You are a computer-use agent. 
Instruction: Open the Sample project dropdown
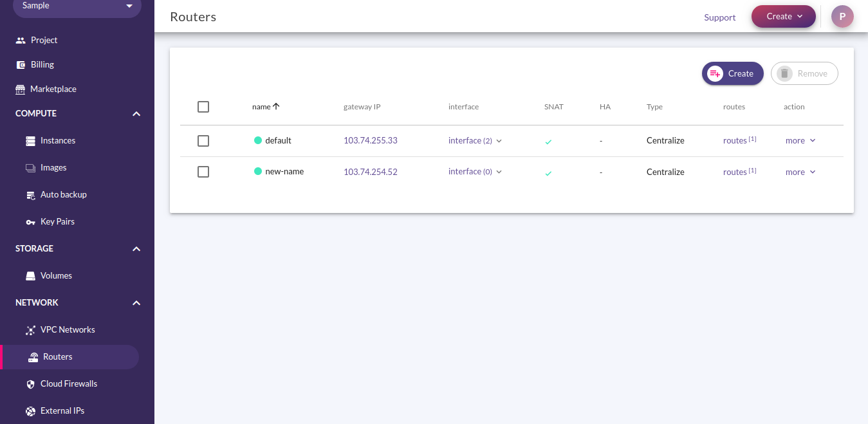point(77,6)
